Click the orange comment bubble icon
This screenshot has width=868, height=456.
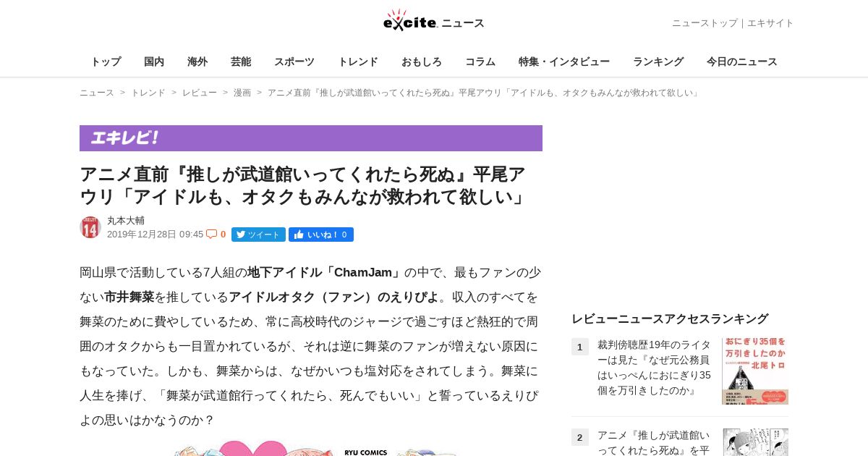pyautogui.click(x=211, y=234)
